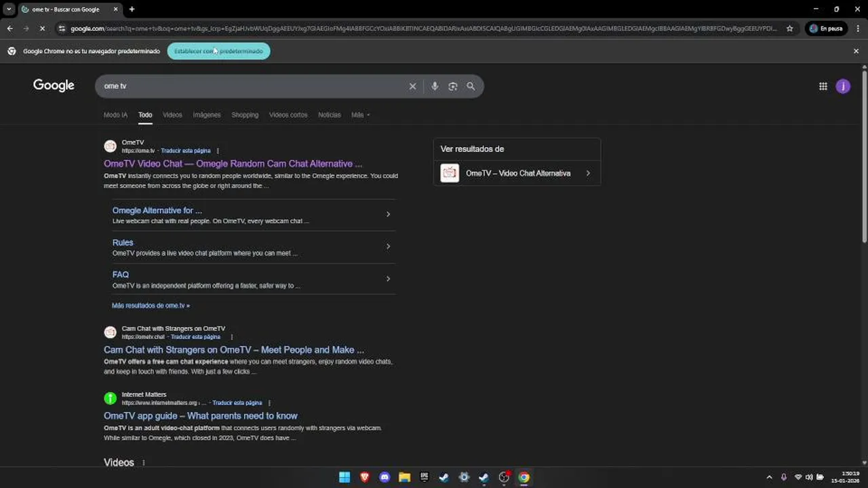Screen dimensions: 868x488
Task: Open the volume tray icon
Action: 809,477
